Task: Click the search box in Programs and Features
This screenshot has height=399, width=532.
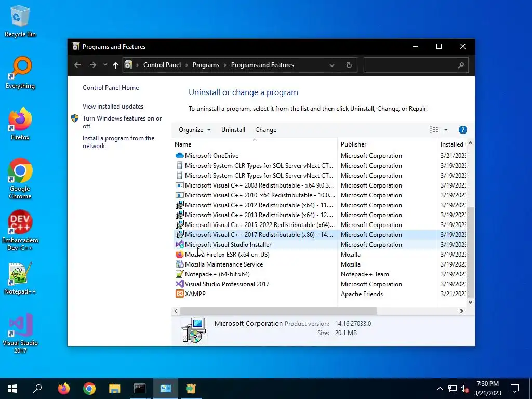Action: tap(416, 65)
